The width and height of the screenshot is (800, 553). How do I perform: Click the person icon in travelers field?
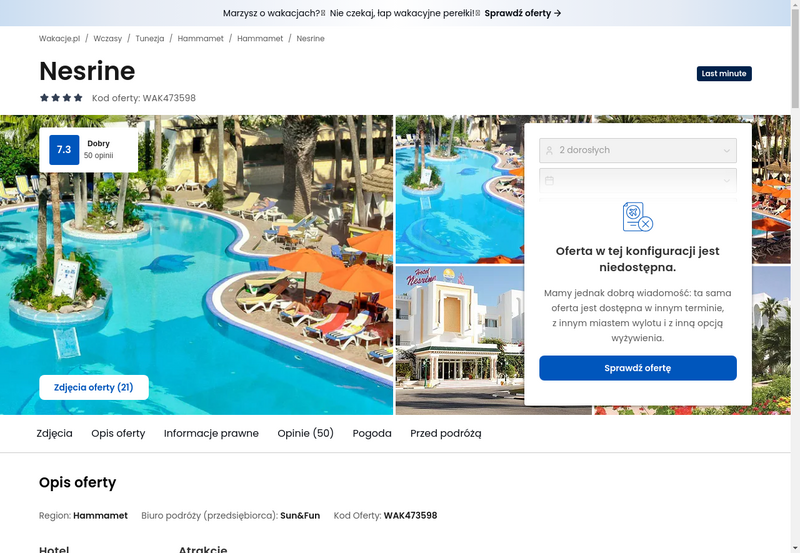(549, 150)
